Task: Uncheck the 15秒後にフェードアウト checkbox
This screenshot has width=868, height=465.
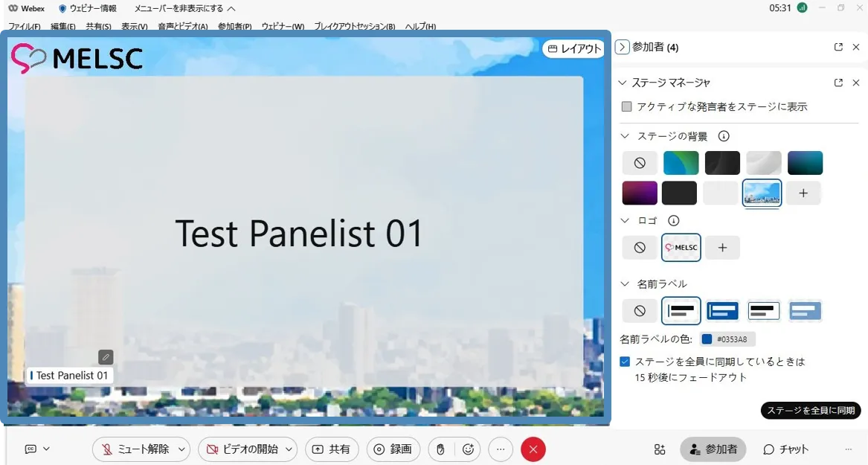Action: tap(626, 362)
